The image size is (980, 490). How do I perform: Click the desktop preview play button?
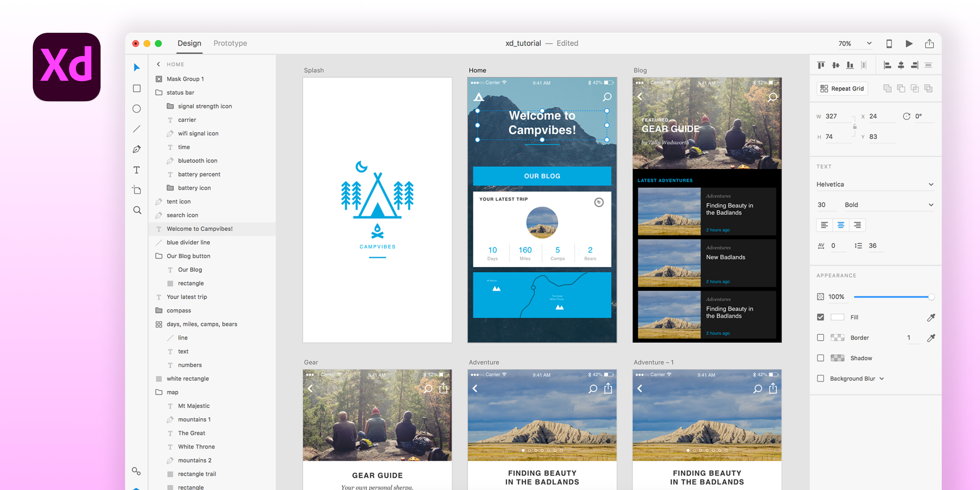(909, 44)
